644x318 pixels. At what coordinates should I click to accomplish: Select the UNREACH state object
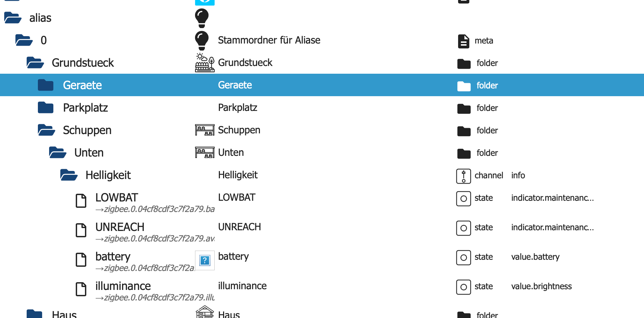point(120,227)
